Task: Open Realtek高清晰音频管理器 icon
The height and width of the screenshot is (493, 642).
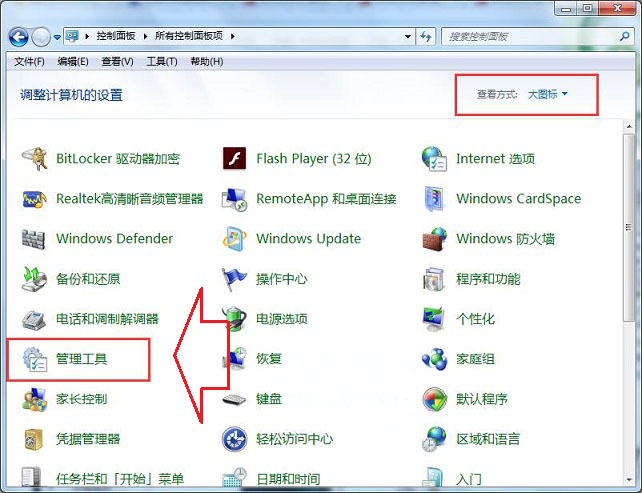Action: pos(34,199)
